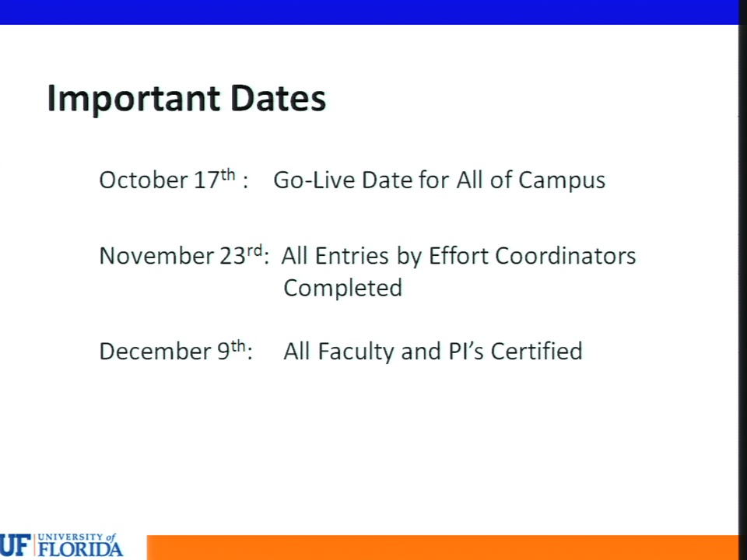
Task: Click the orange footer bar
Action: (x=443, y=548)
